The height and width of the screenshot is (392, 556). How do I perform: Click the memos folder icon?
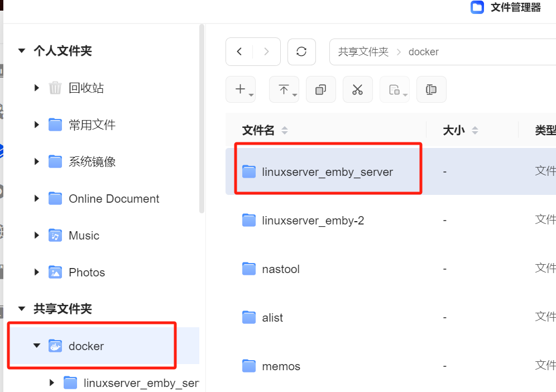(248, 366)
